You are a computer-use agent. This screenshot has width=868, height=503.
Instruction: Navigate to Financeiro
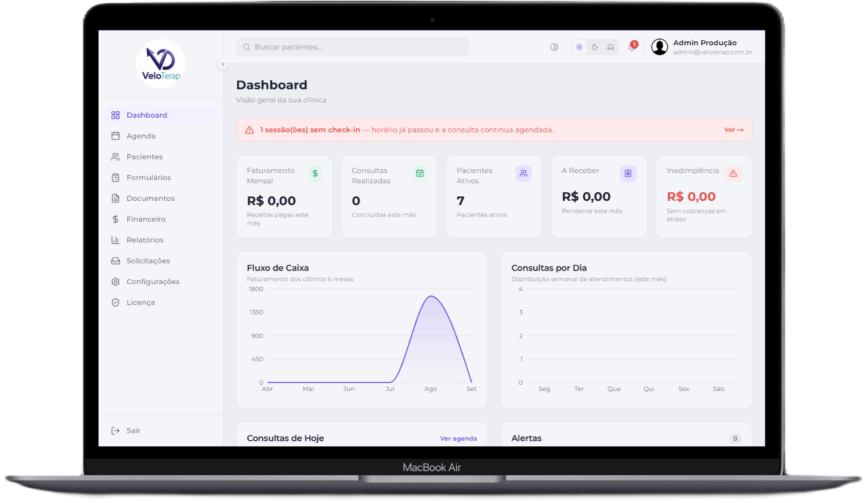161,219
